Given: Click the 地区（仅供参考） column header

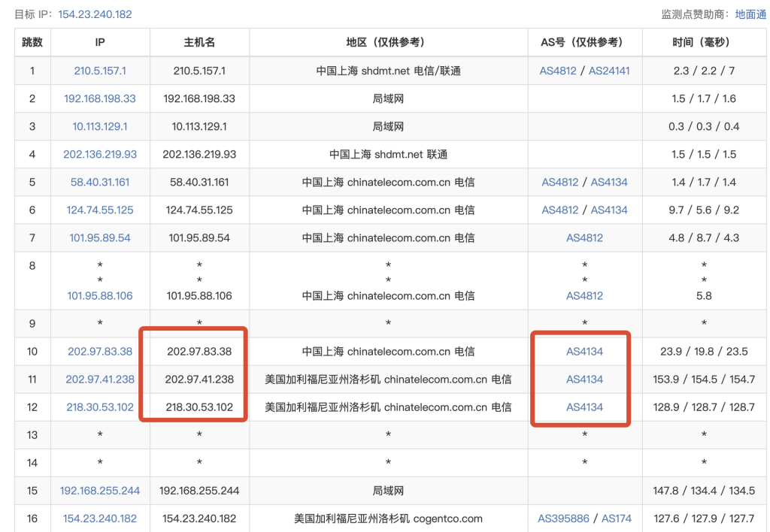Looking at the screenshot, I should point(388,42).
